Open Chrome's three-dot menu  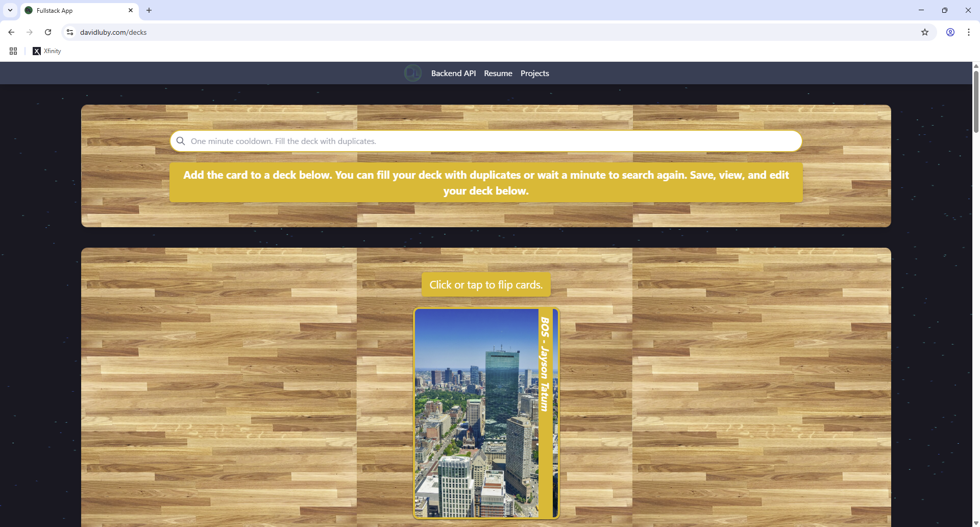969,32
